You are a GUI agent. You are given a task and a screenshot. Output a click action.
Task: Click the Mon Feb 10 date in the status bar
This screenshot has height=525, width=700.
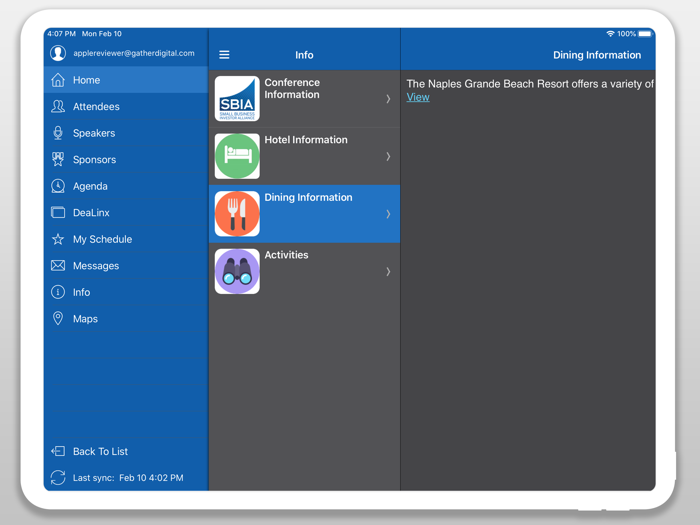102,34
